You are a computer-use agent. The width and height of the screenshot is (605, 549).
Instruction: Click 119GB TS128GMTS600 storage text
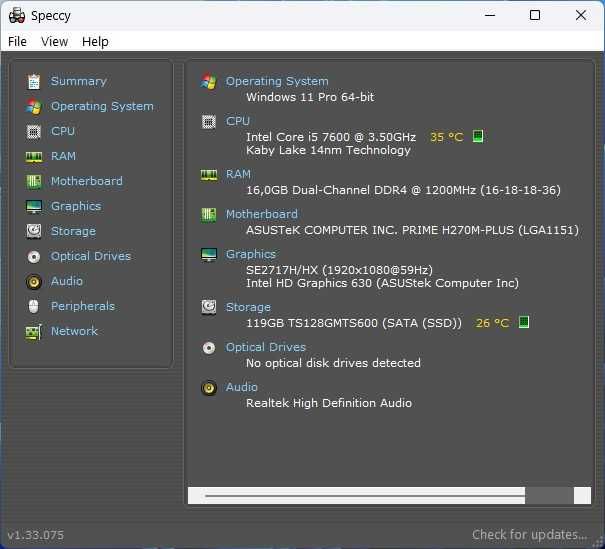point(354,323)
